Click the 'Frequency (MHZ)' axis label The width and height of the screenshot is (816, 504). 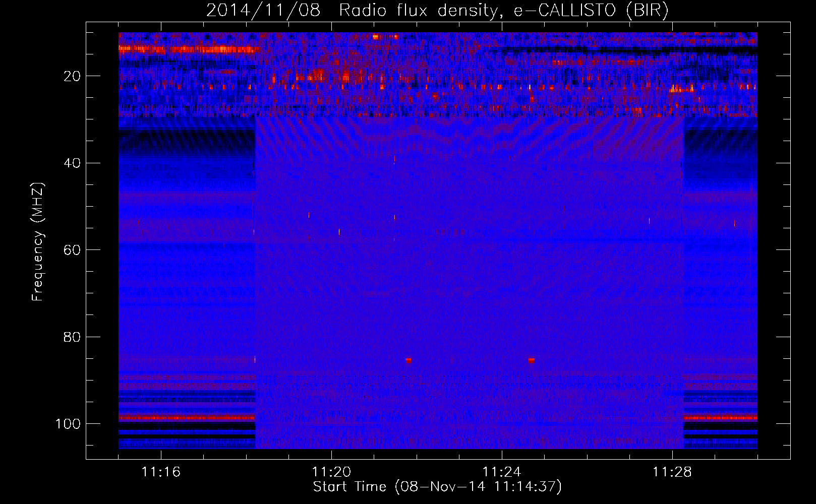(x=38, y=242)
